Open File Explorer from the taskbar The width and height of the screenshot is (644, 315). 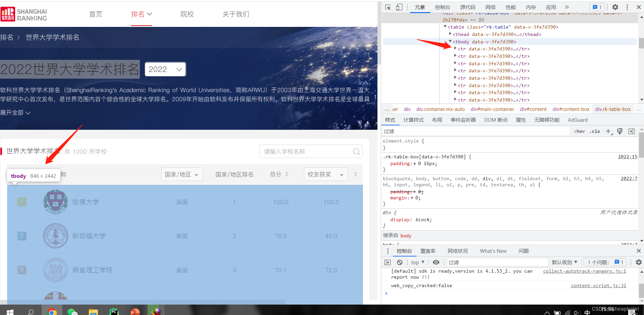[x=93, y=312]
